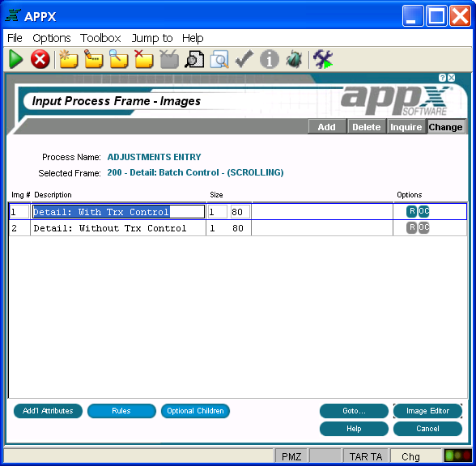This screenshot has height=466, width=476.
Task: Open the Image Editor button
Action: pyautogui.click(x=427, y=411)
